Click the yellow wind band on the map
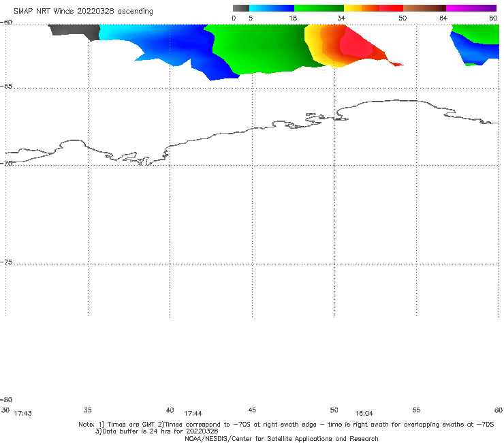The height and width of the screenshot is (443, 504). point(313,44)
